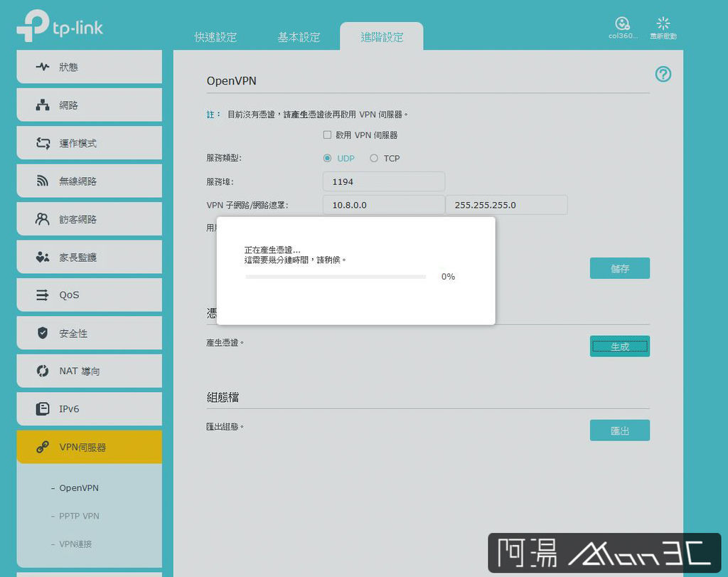Screen dimensions: 728x577
Task: Open the VPN連接 submenu item
Action: tap(75, 544)
